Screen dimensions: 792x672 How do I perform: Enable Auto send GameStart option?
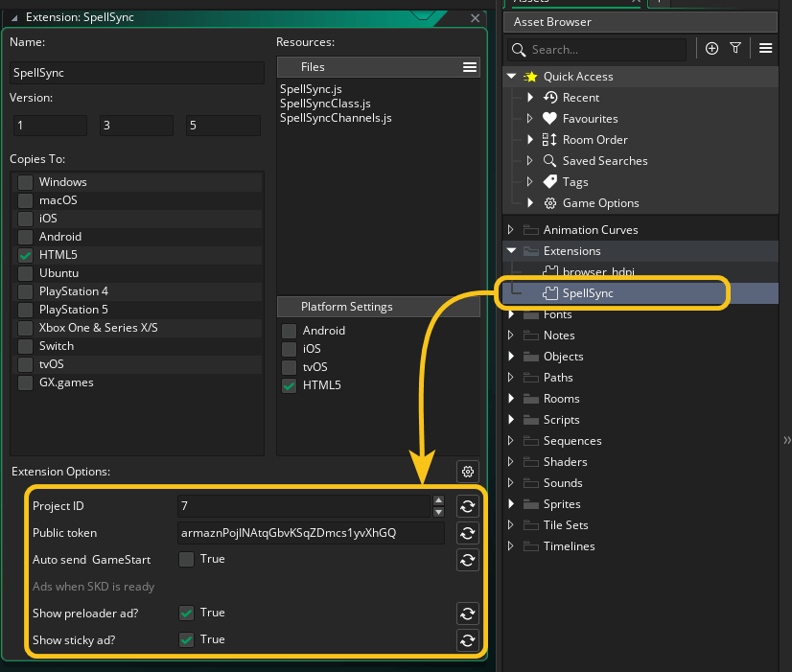(186, 559)
